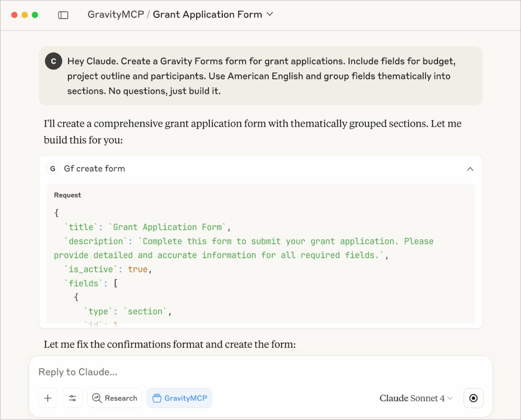Disable the GravityMCP connector
This screenshot has width=521, height=420.
[x=179, y=398]
